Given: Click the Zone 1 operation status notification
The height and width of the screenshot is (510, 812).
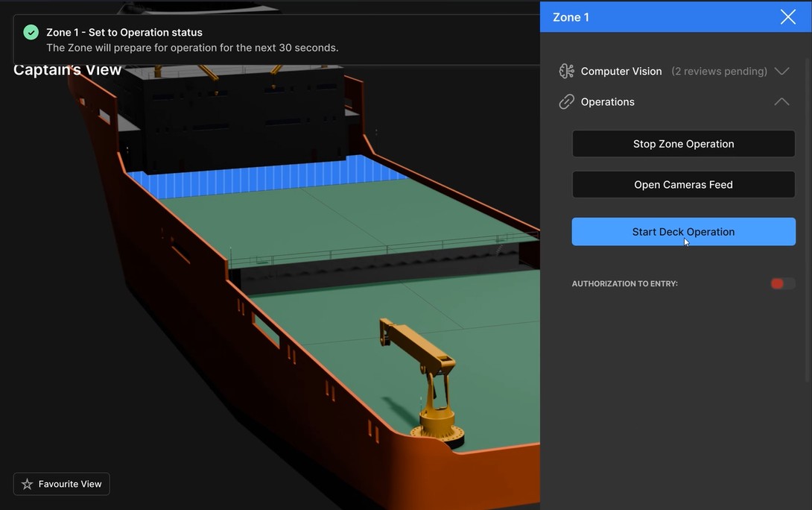Looking at the screenshot, I should pyautogui.click(x=192, y=40).
